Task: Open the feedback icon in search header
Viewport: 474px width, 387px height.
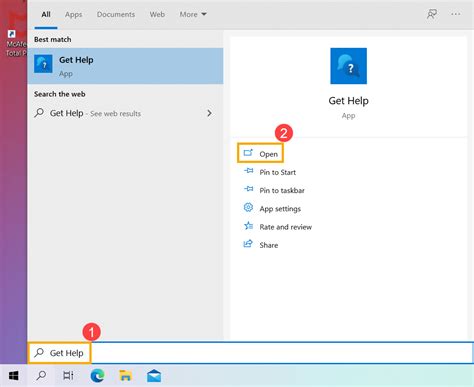Action: coord(432,14)
